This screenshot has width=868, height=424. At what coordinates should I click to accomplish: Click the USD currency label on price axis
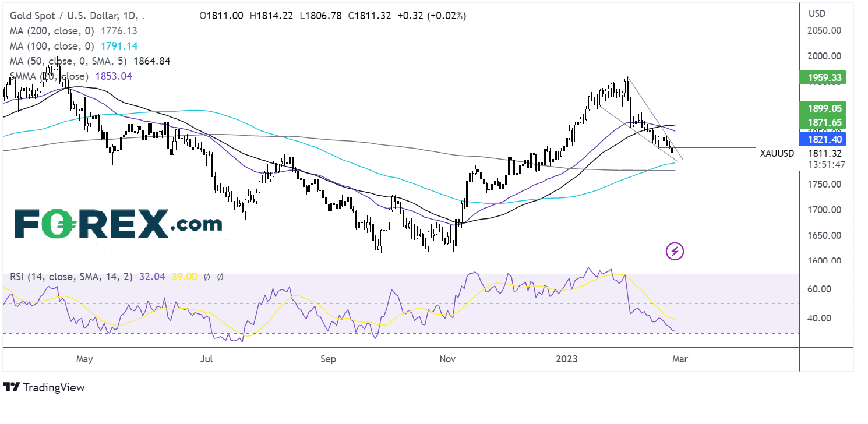818,13
